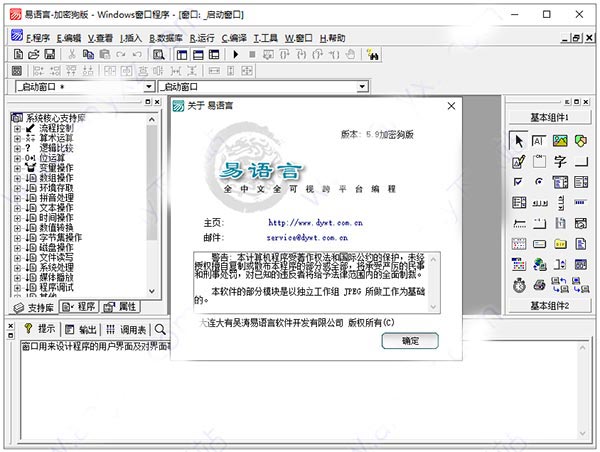Click down arrow of the warning text scrollbar
This screenshot has width=600, height=452.
click(x=433, y=307)
